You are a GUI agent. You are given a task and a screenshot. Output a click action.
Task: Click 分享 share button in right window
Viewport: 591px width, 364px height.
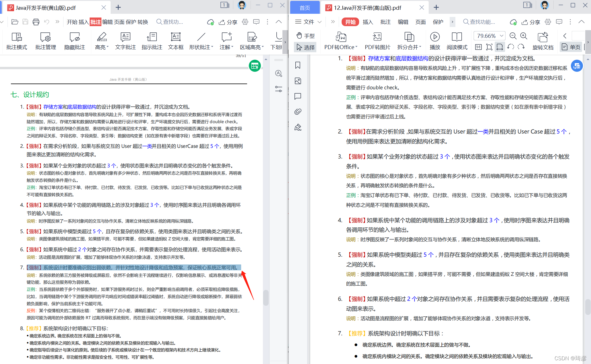point(531,22)
